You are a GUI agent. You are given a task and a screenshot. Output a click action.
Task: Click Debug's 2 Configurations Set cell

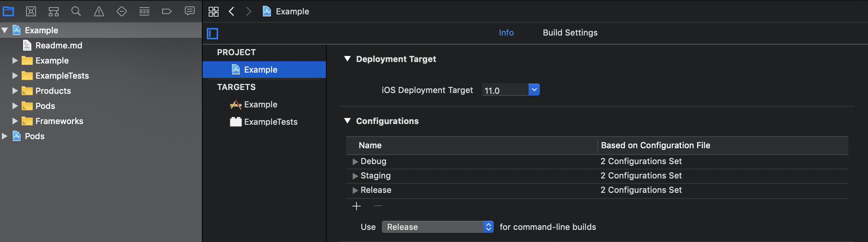click(641, 161)
